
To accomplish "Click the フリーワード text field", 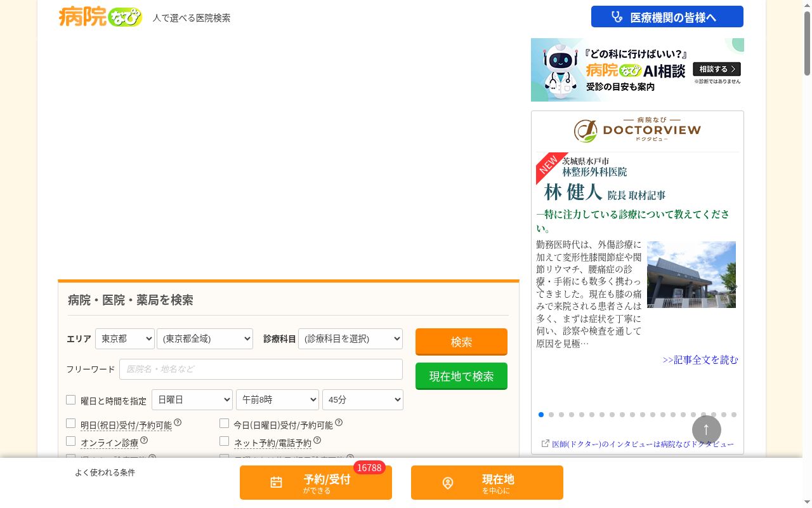I will point(261,369).
